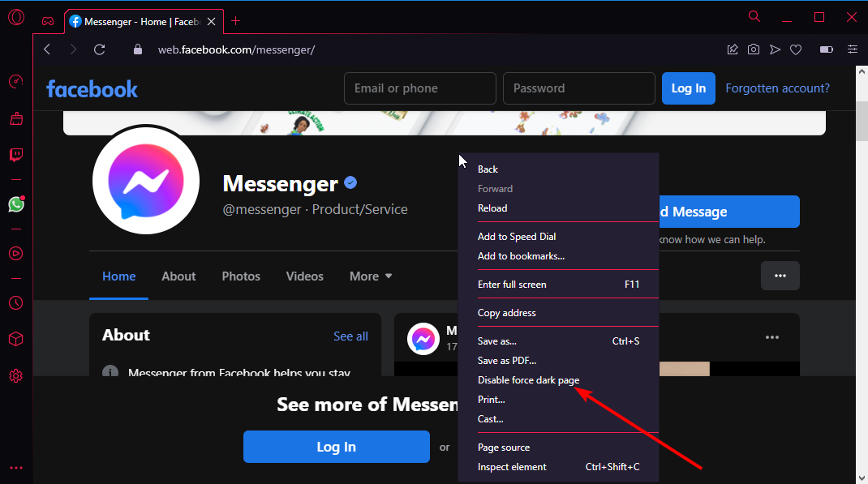Click the verified badge next to Messenger

pyautogui.click(x=350, y=182)
